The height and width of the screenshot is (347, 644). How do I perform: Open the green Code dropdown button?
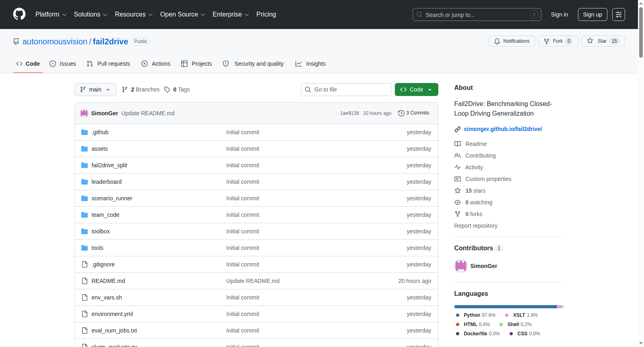coord(416,89)
